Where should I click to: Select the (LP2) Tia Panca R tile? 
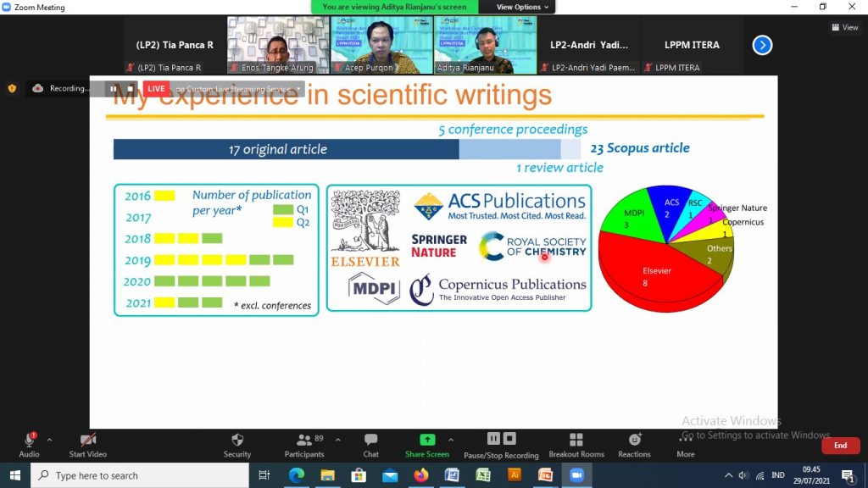click(x=175, y=45)
